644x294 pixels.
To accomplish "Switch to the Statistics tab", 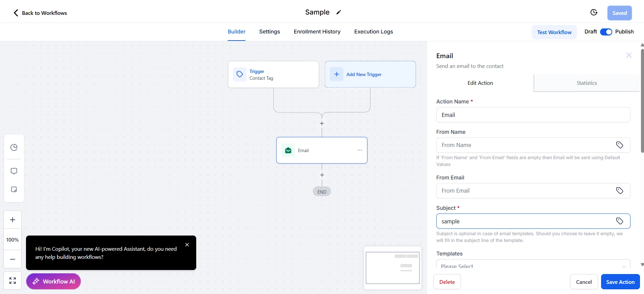I will point(587,83).
